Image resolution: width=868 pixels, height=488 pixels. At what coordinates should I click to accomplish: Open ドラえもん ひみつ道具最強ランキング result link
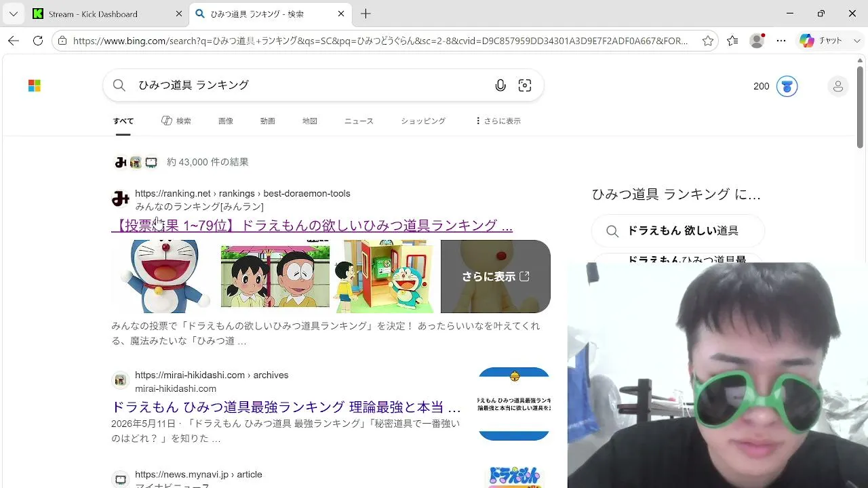286,407
